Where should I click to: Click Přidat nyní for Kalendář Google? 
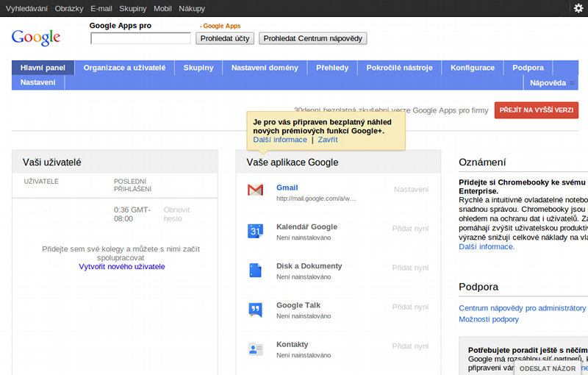(x=410, y=229)
